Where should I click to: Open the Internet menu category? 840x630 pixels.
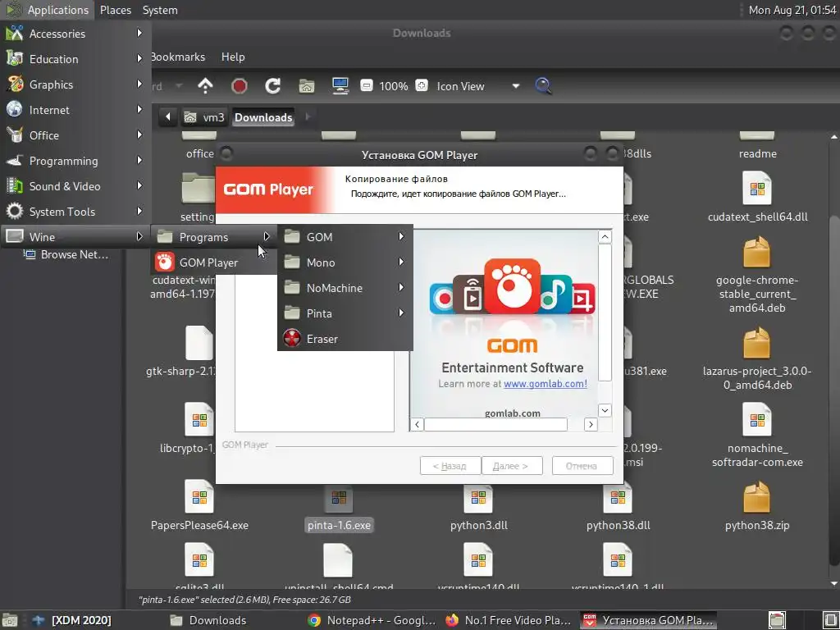tap(75, 110)
